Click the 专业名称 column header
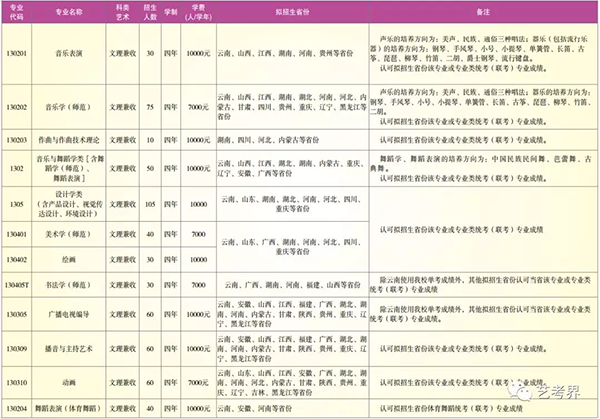600x419 pixels. tap(69, 12)
